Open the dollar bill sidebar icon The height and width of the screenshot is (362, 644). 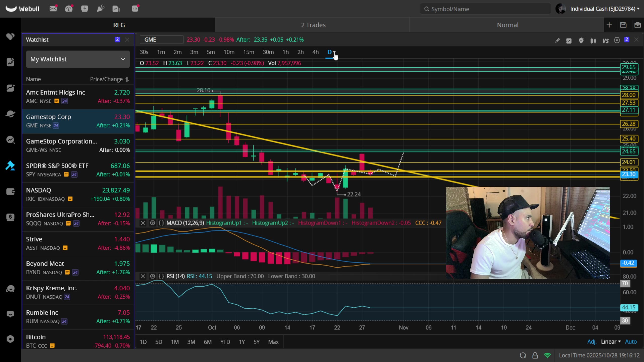click(10, 217)
